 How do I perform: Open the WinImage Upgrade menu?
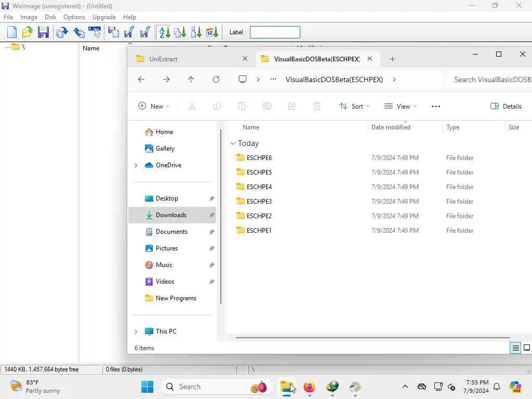coord(104,17)
